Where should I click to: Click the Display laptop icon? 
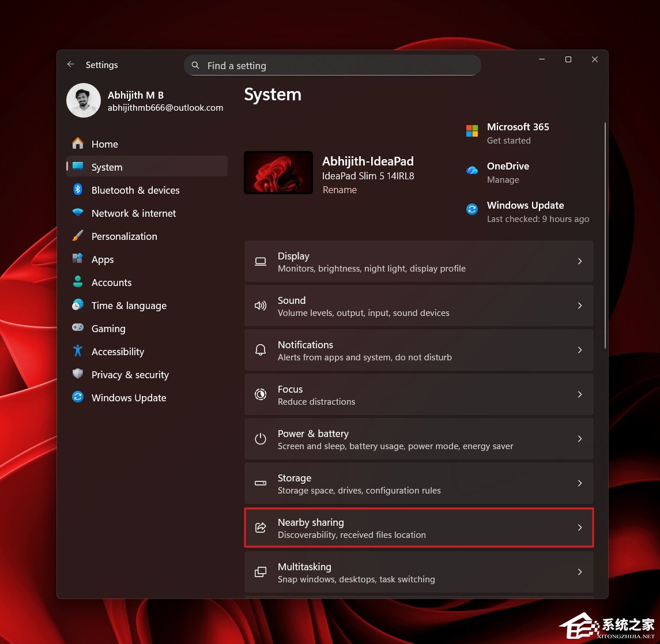click(x=261, y=261)
